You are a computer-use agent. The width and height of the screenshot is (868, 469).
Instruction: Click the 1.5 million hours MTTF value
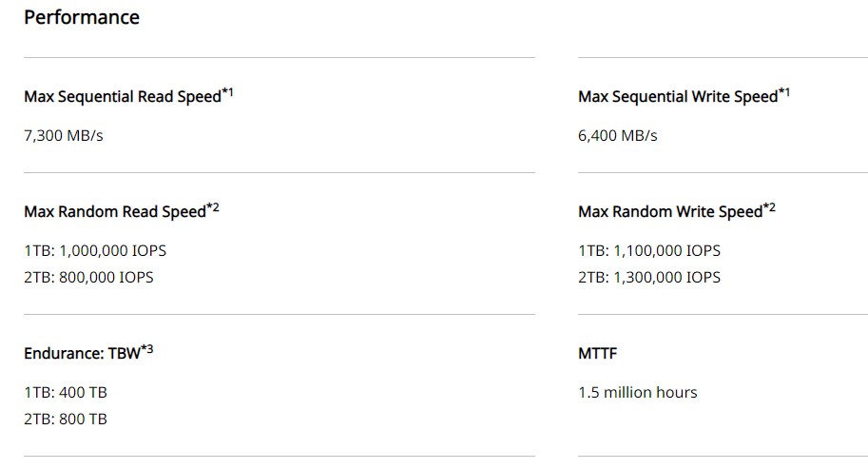coord(638,393)
